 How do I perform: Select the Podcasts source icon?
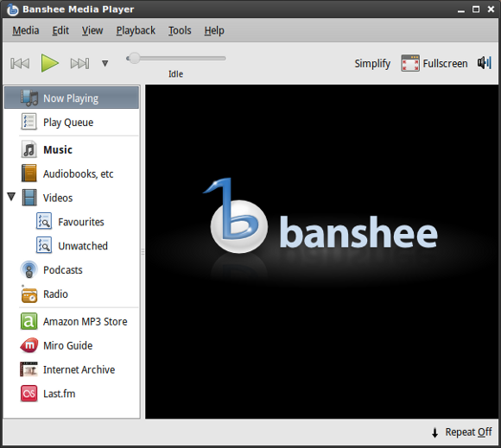pos(29,270)
